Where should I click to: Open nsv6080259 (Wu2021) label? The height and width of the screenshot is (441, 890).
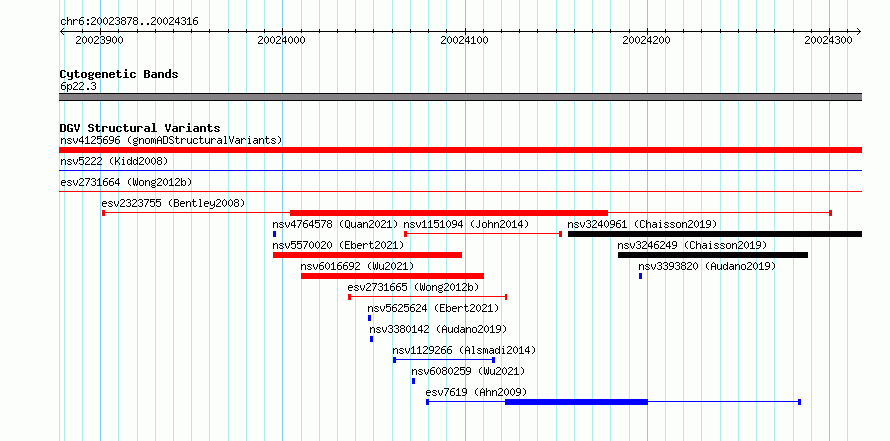468,371
